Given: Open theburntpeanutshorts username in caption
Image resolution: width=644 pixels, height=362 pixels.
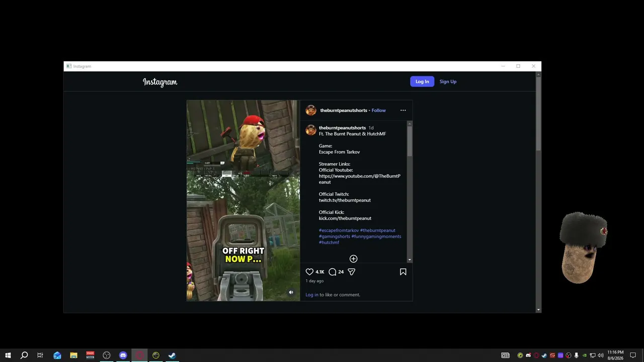Looking at the screenshot, I should (x=342, y=128).
